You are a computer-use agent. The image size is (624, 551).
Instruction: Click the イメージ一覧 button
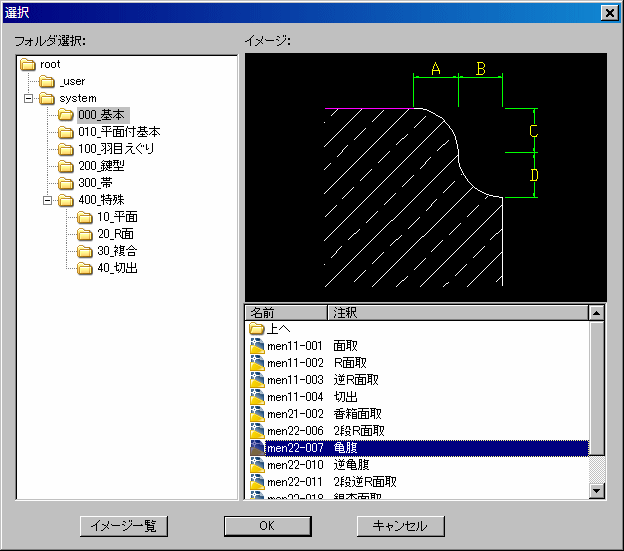coord(124,526)
